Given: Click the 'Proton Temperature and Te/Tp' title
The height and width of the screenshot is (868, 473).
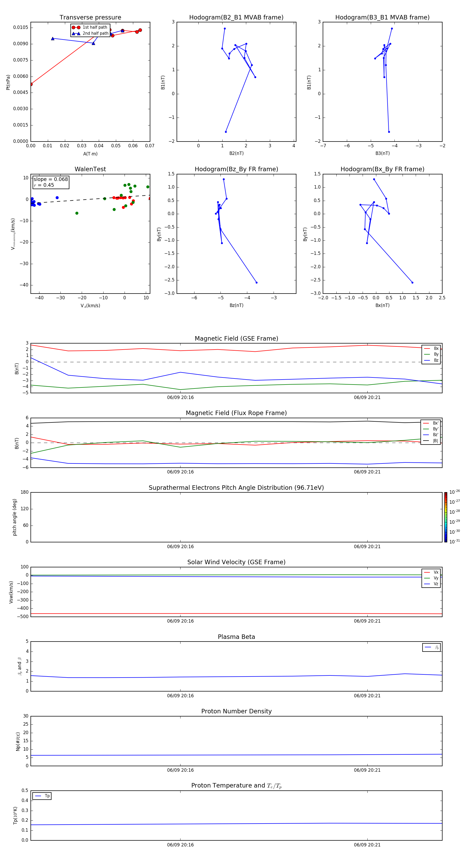Looking at the screenshot, I should [x=236, y=786].
